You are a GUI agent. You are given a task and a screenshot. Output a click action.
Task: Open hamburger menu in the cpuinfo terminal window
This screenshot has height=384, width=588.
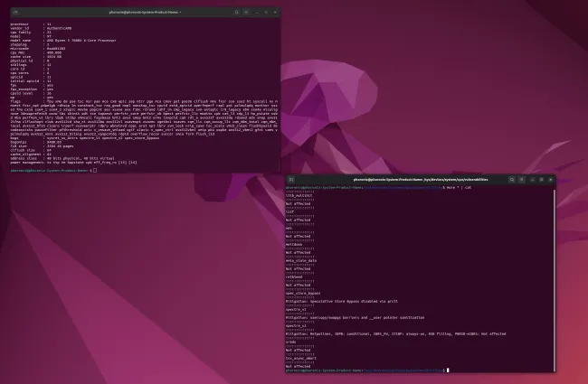246,12
